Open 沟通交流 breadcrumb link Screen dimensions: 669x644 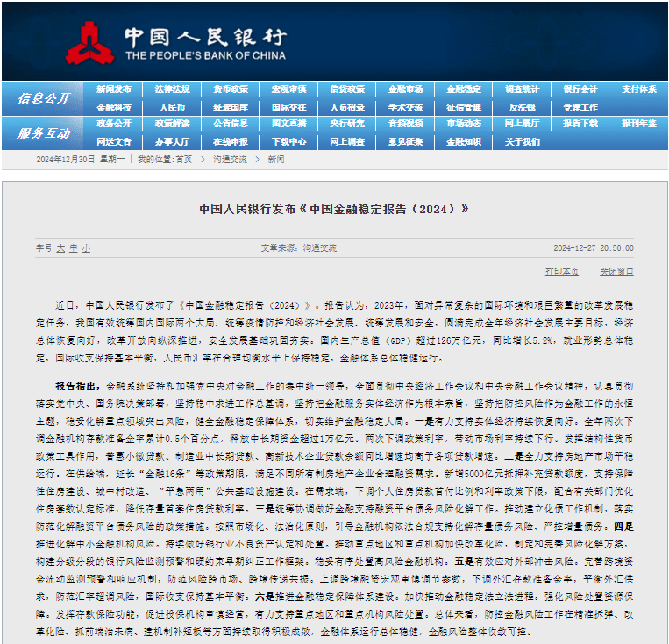pyautogui.click(x=230, y=160)
